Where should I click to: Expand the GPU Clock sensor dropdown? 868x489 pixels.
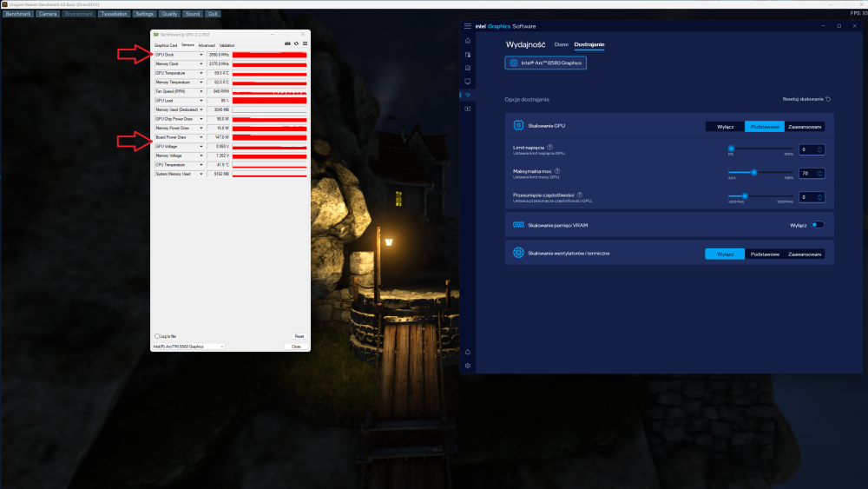pos(201,55)
